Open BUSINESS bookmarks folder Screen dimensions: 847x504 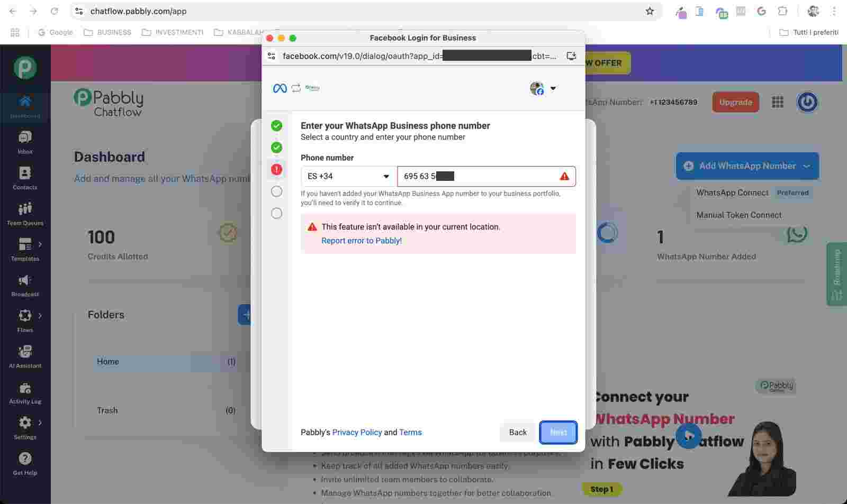tap(107, 32)
